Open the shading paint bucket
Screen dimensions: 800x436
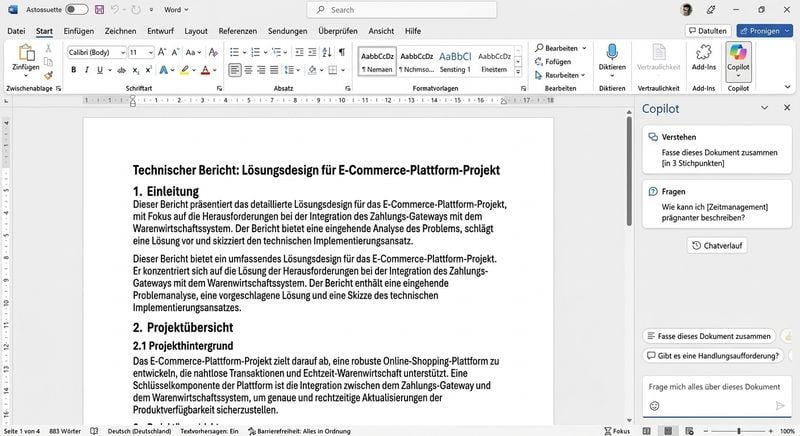313,70
